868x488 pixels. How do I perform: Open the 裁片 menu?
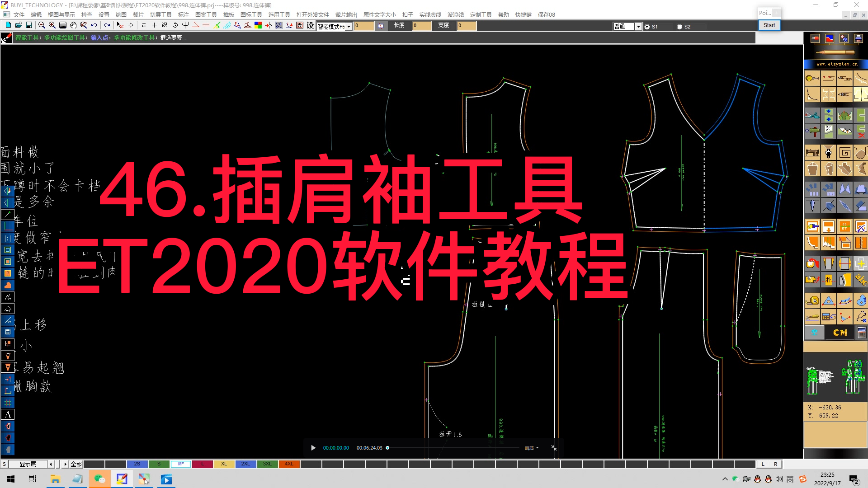pyautogui.click(x=138, y=14)
